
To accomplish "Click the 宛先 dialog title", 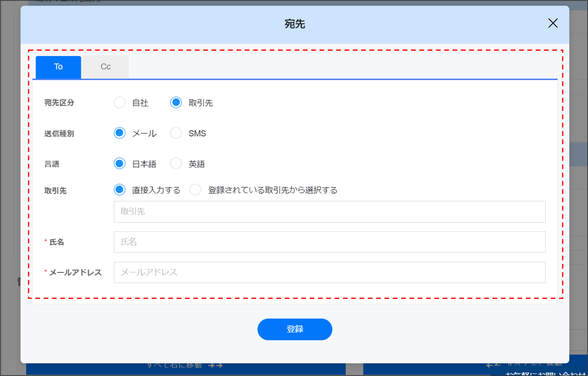I will (295, 24).
